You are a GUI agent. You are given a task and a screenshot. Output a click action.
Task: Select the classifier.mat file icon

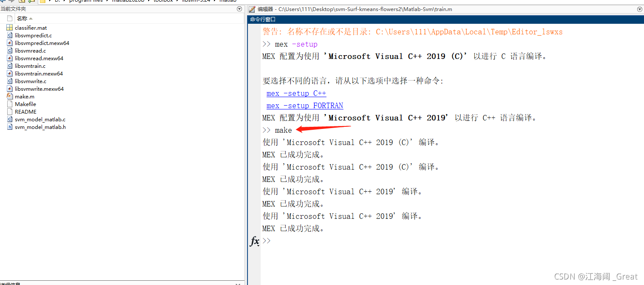(x=10, y=28)
